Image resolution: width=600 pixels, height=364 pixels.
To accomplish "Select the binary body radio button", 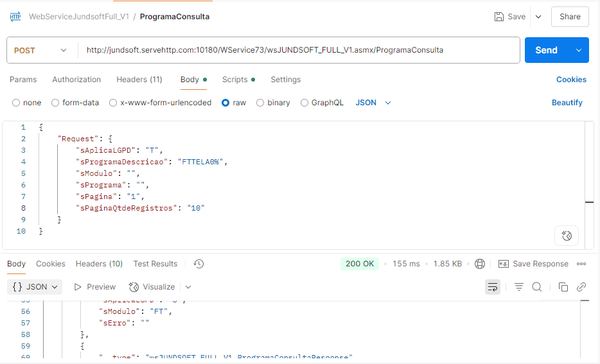I will tap(260, 103).
